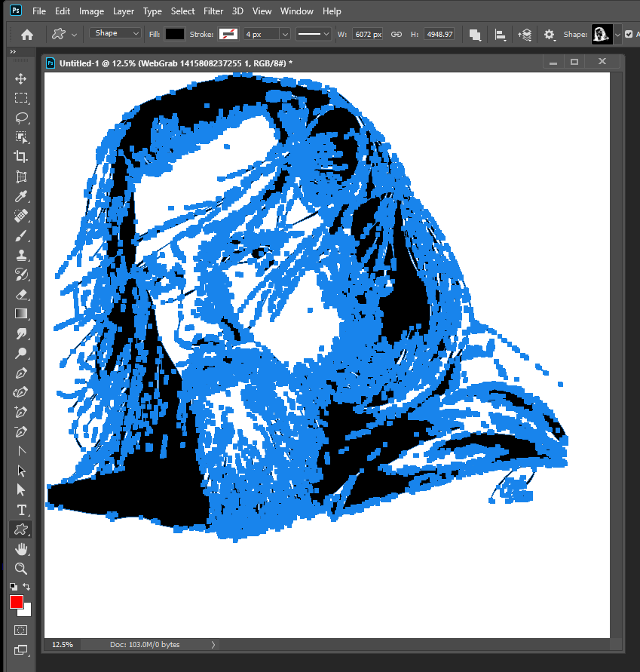This screenshot has width=640, height=672.
Task: Select the Object Selection tool
Action: pos(20,137)
